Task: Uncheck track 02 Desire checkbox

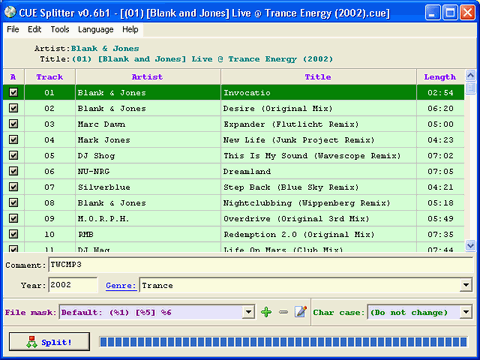Action: tap(13, 108)
